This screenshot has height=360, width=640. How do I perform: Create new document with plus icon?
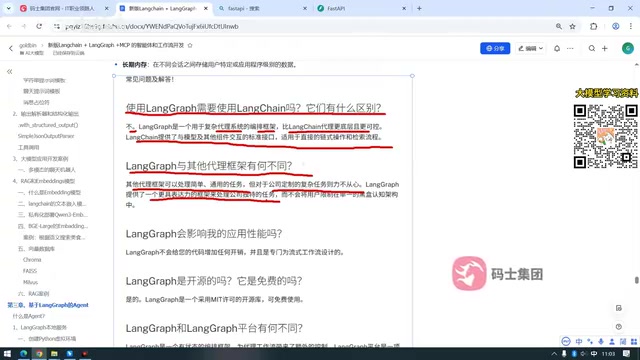(x=604, y=48)
